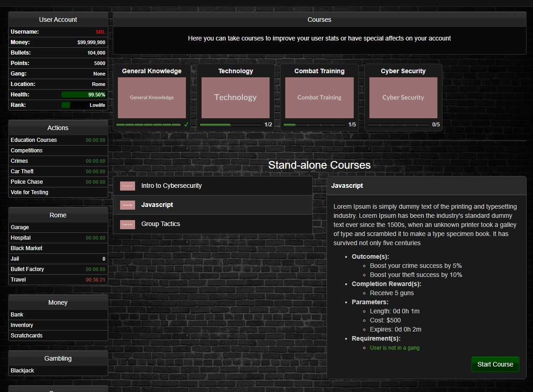533x392 pixels.
Task: Click the Health bar in User Account
Action: tap(84, 95)
